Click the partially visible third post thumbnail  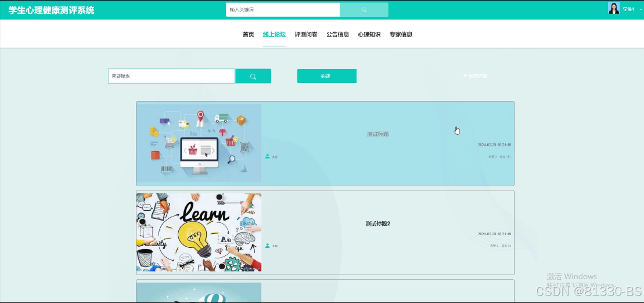pos(199,293)
